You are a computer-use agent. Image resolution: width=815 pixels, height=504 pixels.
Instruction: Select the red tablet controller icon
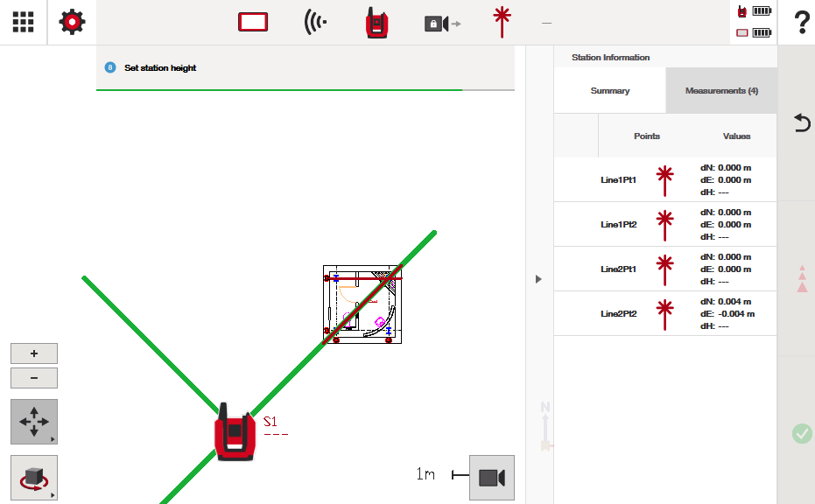(253, 23)
